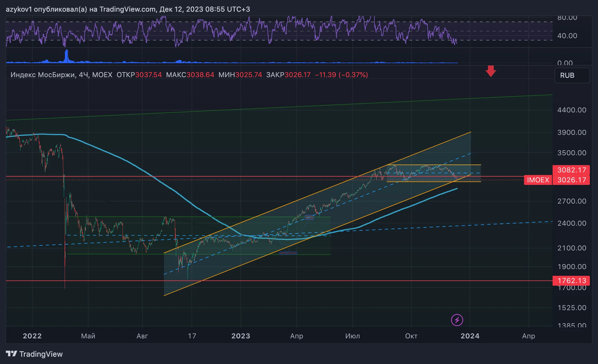Click the 2023 label on time axis
The height and width of the screenshot is (364, 598).
[x=240, y=336]
